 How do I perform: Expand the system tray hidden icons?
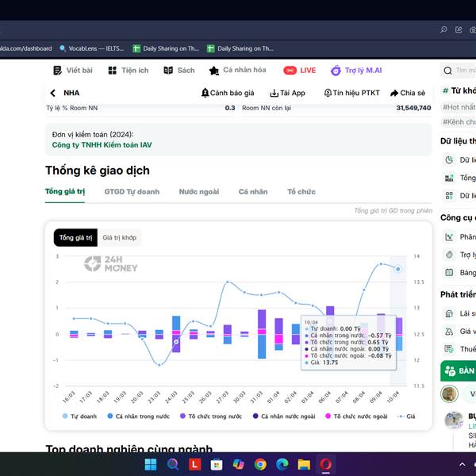pyautogui.click(x=462, y=464)
